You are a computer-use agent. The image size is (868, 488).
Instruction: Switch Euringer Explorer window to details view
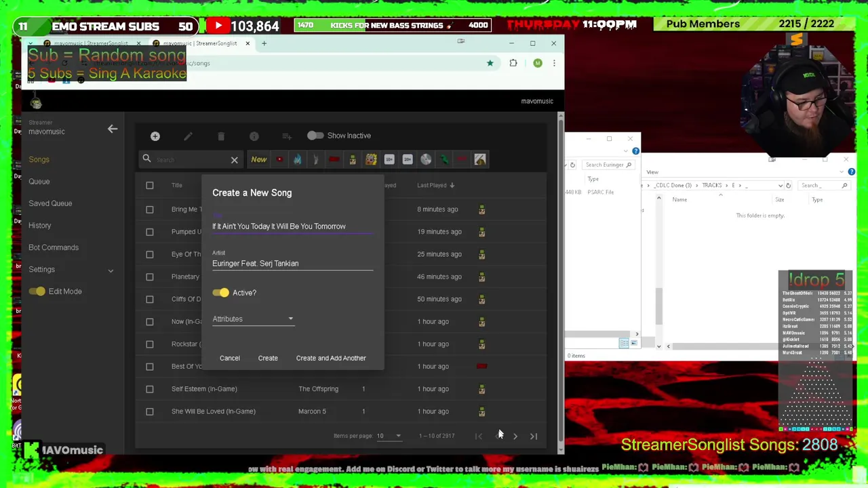click(x=624, y=344)
